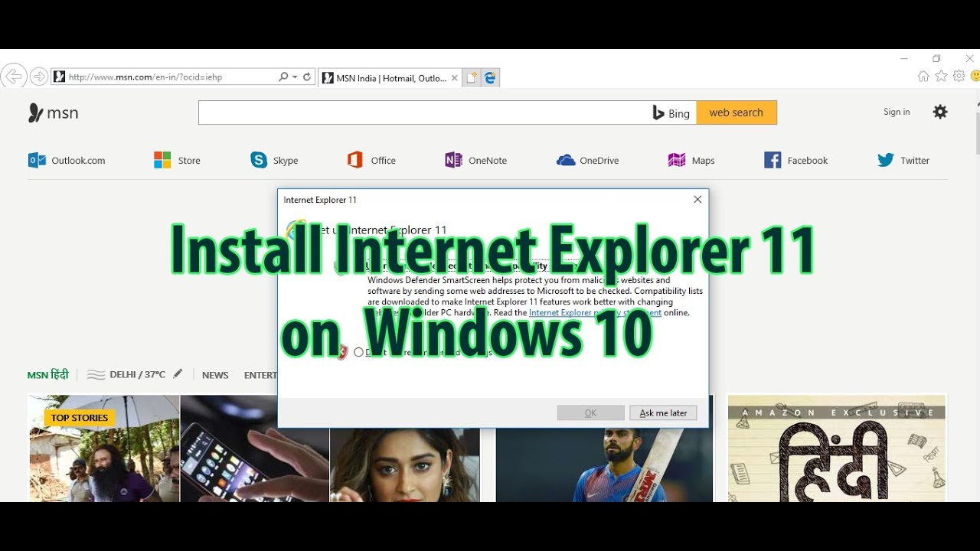980x551 pixels.
Task: Click Ask me later in the dialog
Action: click(x=664, y=412)
